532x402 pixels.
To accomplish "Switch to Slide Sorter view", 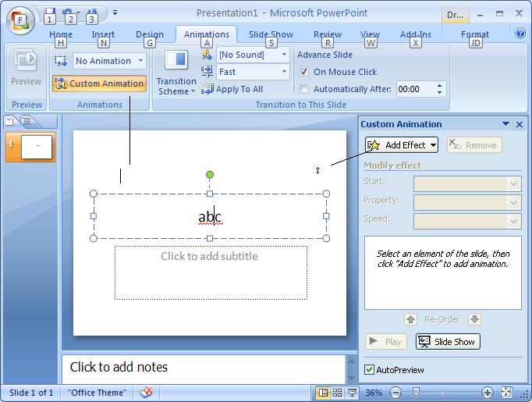I will click(x=337, y=393).
